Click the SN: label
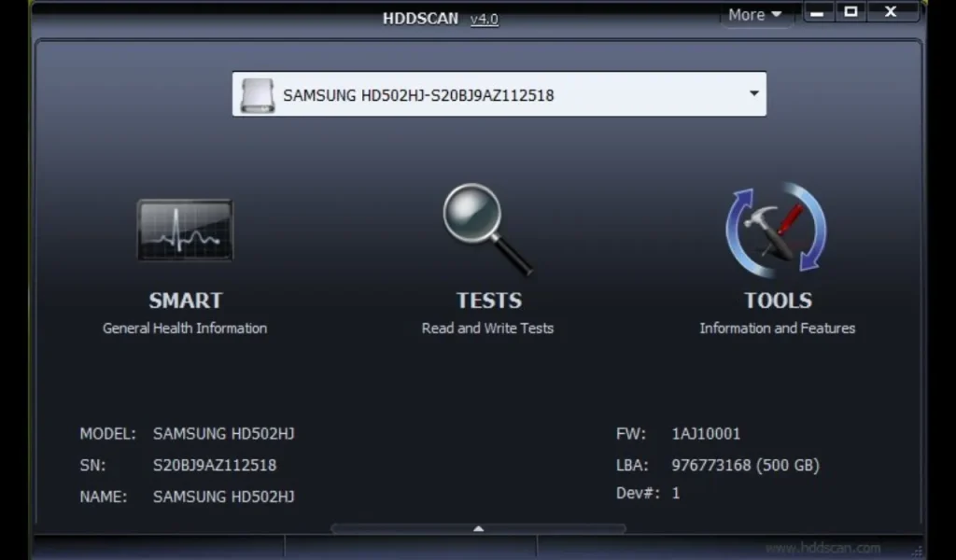 pos(92,466)
